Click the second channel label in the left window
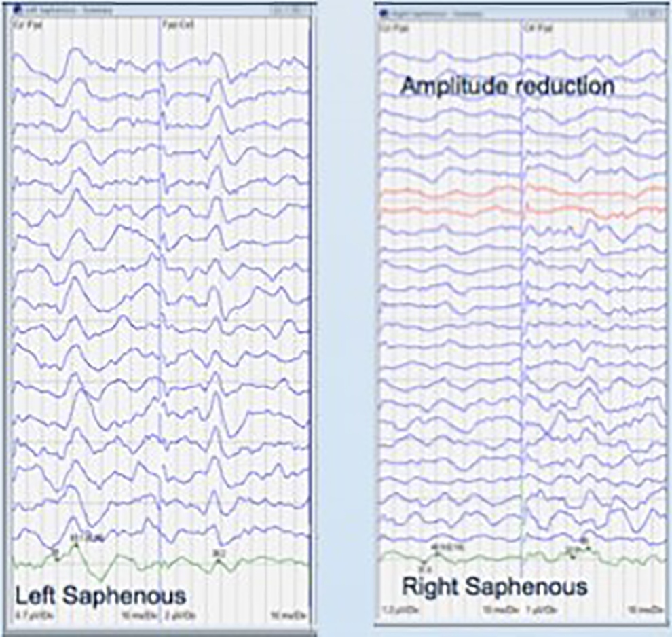Viewport: 672px width, 637px height. (179, 24)
